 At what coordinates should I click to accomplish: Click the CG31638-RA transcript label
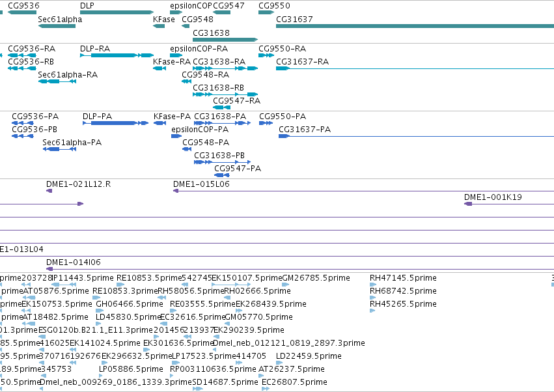coord(219,61)
